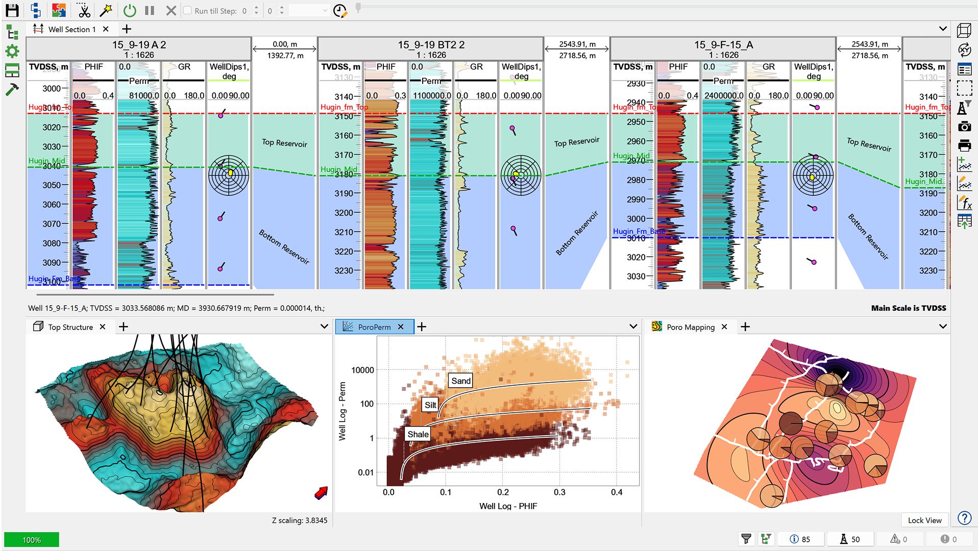
Task: Click the settings gear in the left sidebar
Action: pyautogui.click(x=12, y=51)
